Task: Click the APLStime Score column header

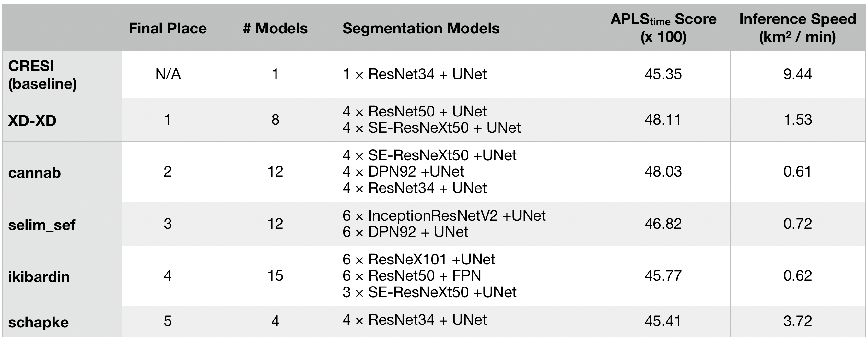Action: (x=663, y=28)
